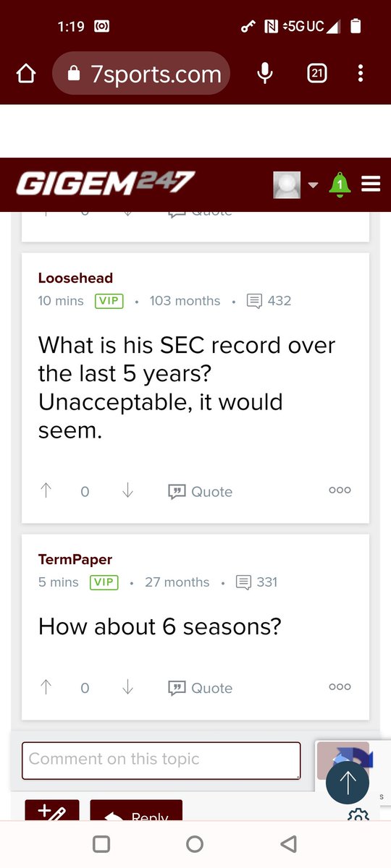This screenshot has width=391, height=868.
Task: Open more options on Loosehead's post
Action: click(x=340, y=490)
